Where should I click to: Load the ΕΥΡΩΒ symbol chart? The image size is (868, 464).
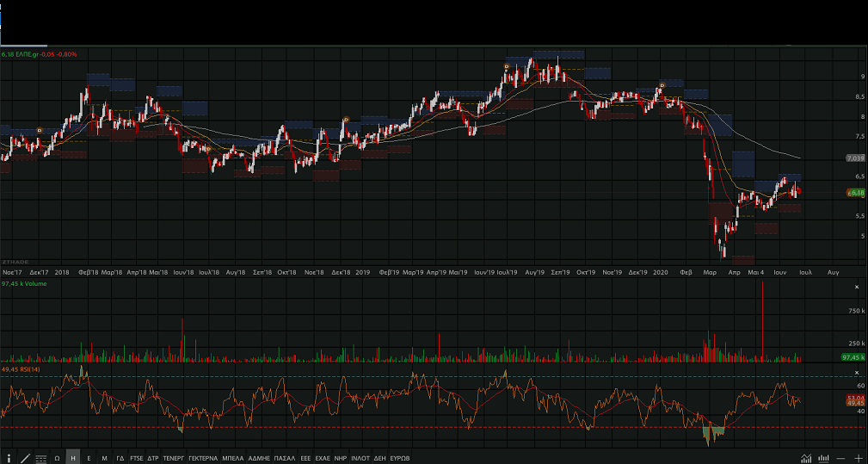(x=399, y=458)
